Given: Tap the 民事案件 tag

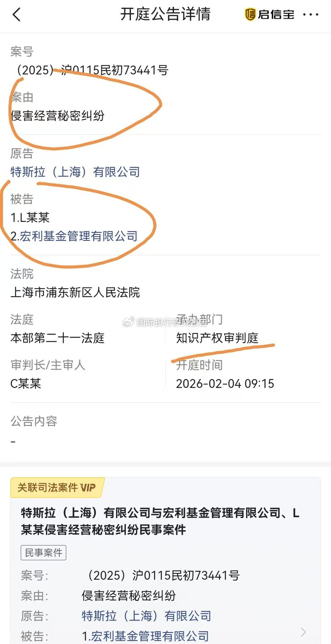Looking at the screenshot, I should [x=44, y=552].
